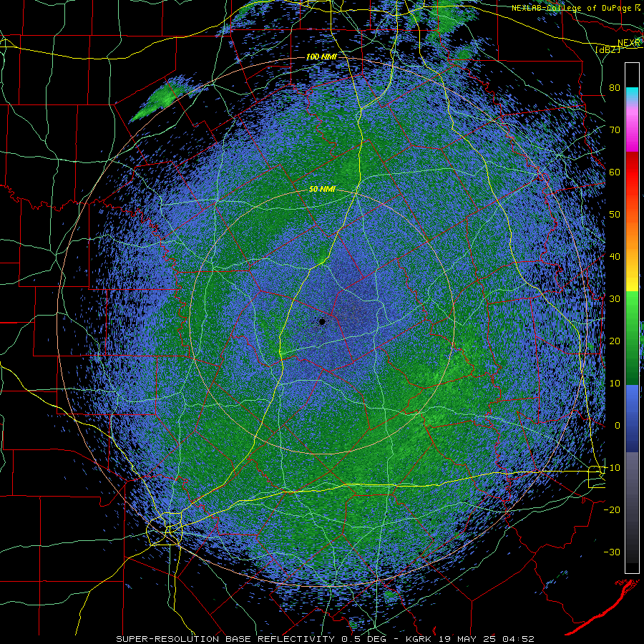Click the -10 value on the color scale
The width and height of the screenshot is (644, 644).
tap(612, 468)
